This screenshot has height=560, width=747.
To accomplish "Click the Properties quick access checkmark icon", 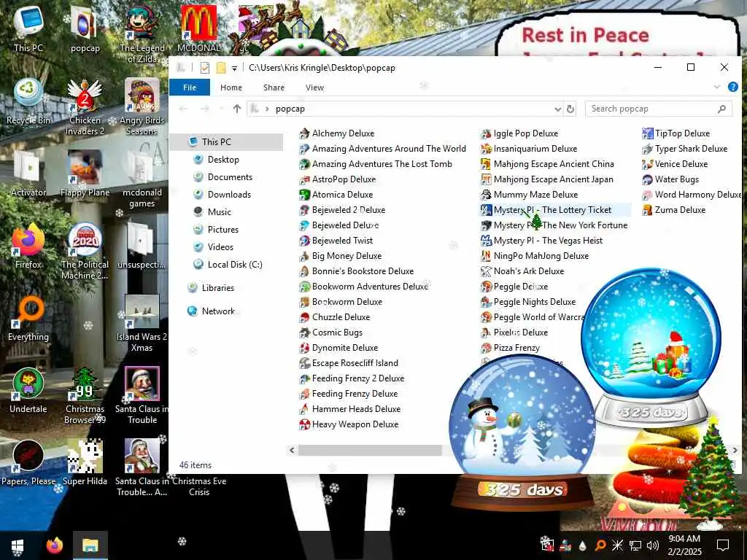I will (x=205, y=68).
